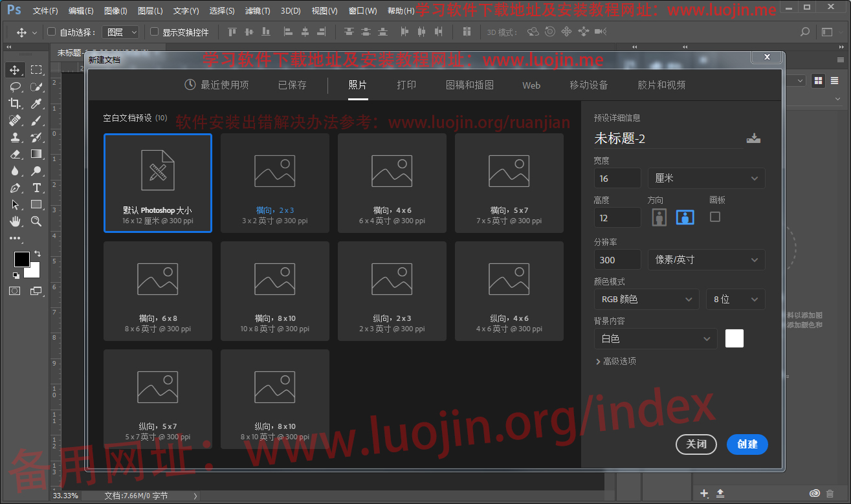Click the resolution field showing 300
851x504 pixels.
tap(617, 259)
